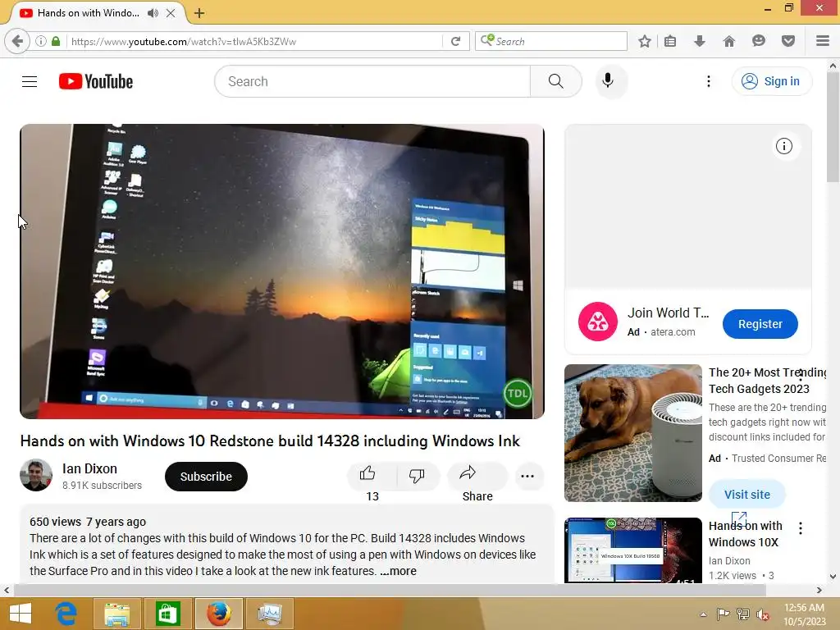Bookmark this page with the star icon
840x630 pixels.
click(645, 41)
